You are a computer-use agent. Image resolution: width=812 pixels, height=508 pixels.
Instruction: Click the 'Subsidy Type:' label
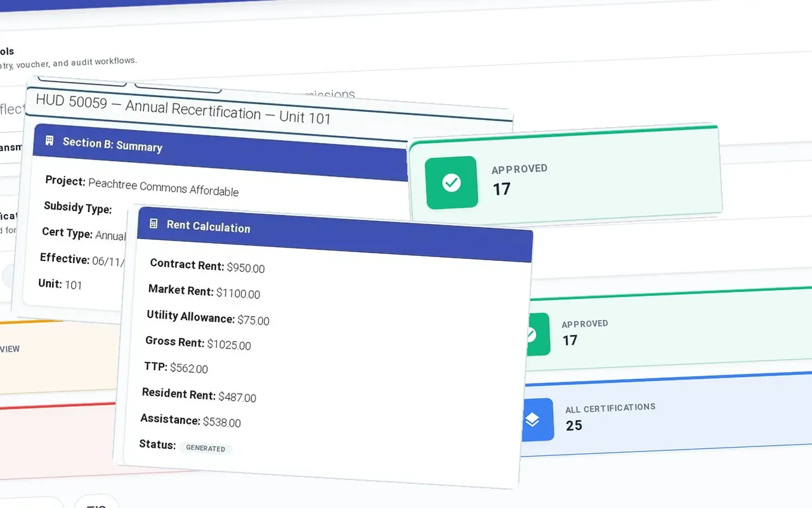pos(78,208)
